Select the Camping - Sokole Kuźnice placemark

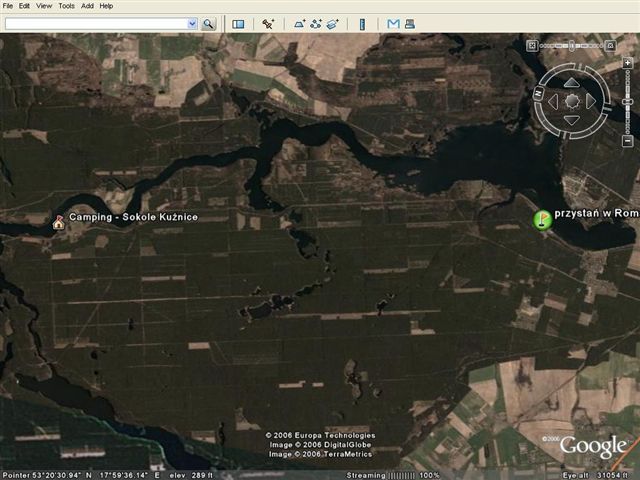[58, 222]
